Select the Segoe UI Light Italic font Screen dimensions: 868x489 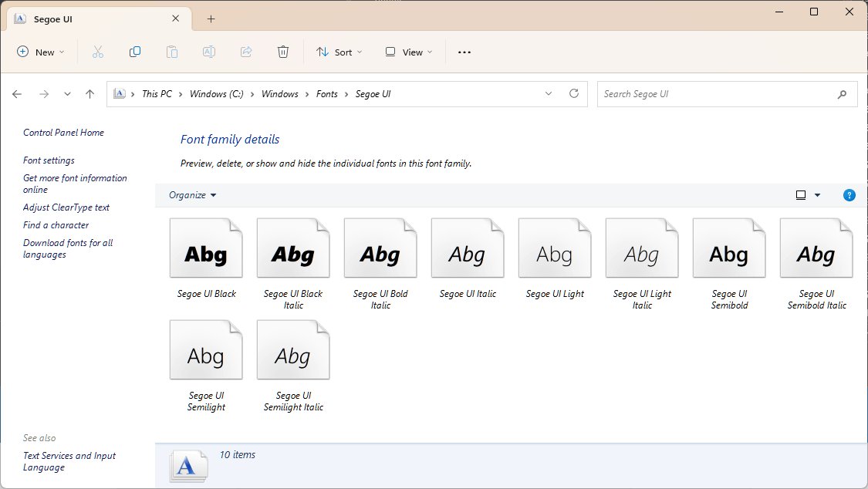[x=642, y=264]
